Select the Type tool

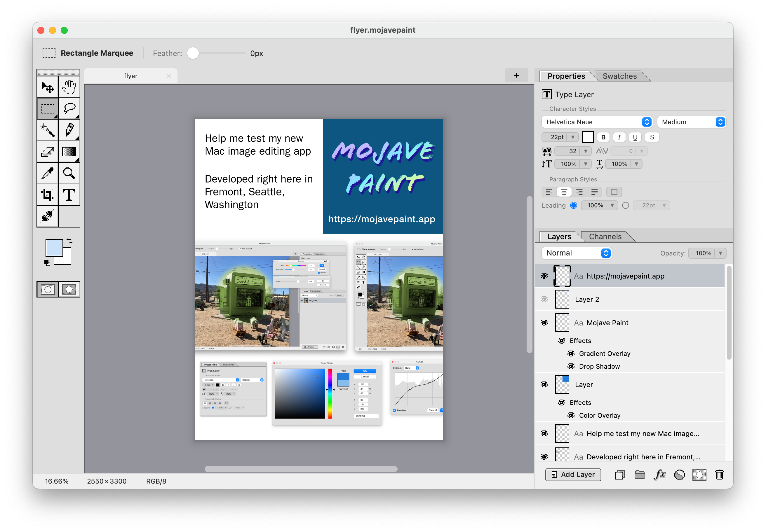coord(69,195)
